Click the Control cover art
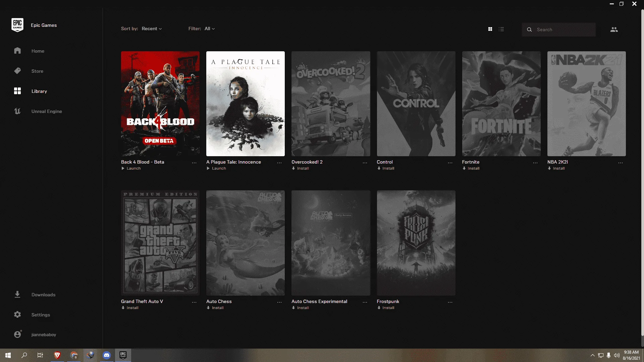This screenshot has width=644, height=362. tap(416, 104)
